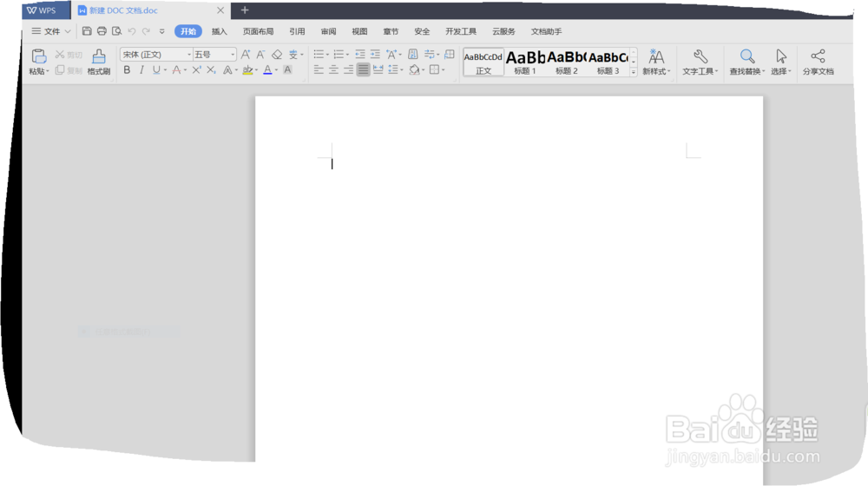This screenshot has height=486, width=868.
Task: Click the Undo arrow icon
Action: pos(132,31)
